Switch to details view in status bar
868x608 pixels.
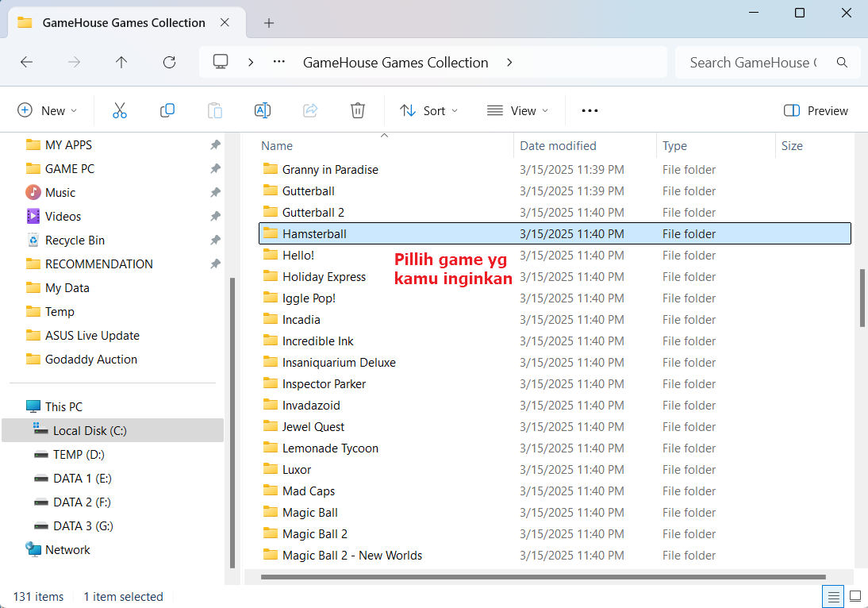pos(834,596)
